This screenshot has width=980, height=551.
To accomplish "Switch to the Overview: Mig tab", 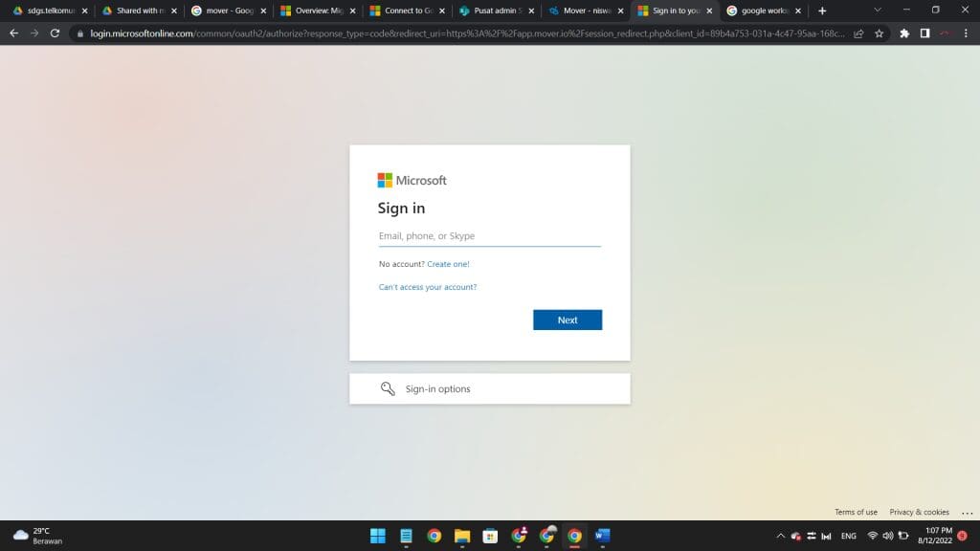I will pyautogui.click(x=318, y=11).
